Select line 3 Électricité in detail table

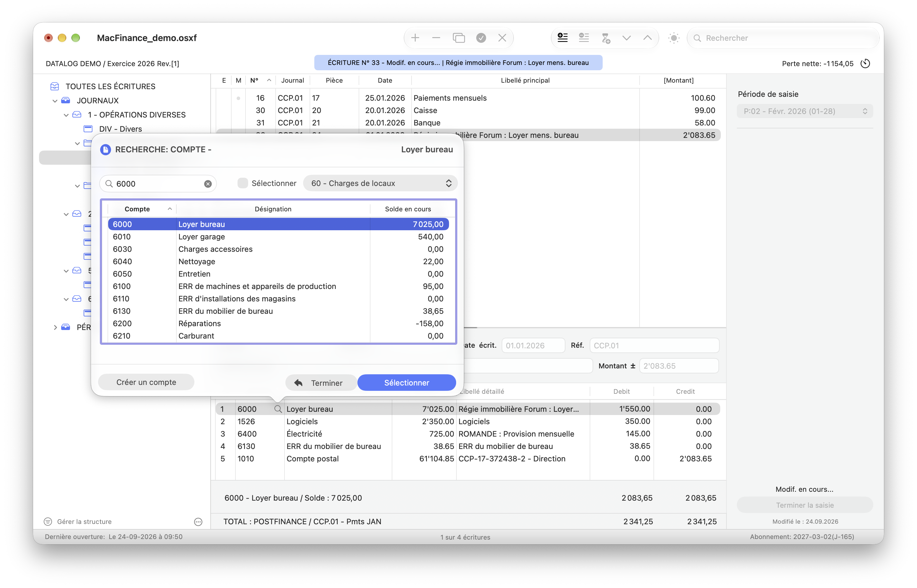(x=468, y=434)
